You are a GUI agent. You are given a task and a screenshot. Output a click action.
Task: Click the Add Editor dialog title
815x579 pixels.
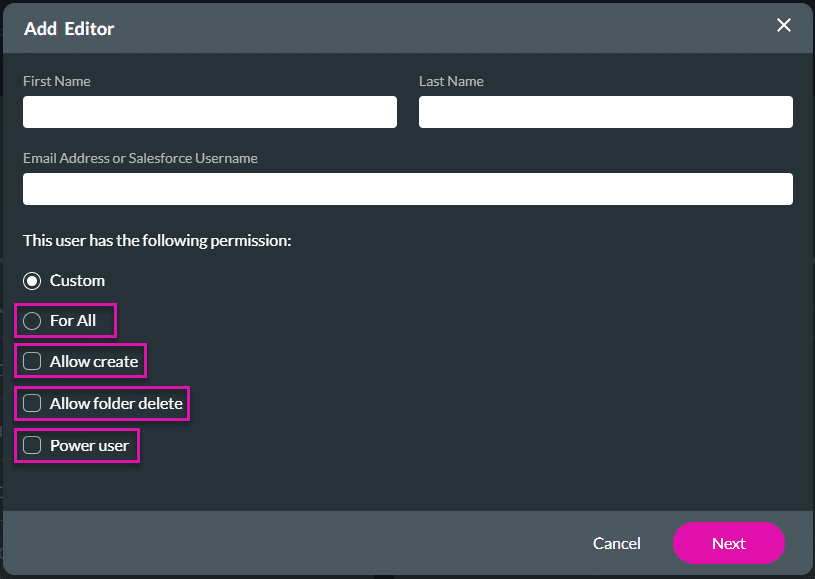(x=68, y=29)
